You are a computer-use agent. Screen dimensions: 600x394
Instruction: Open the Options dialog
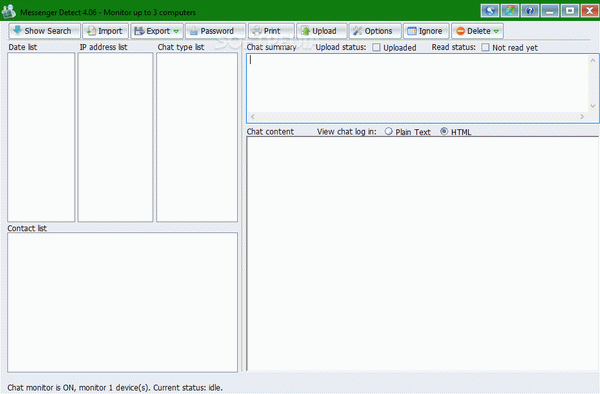click(375, 31)
